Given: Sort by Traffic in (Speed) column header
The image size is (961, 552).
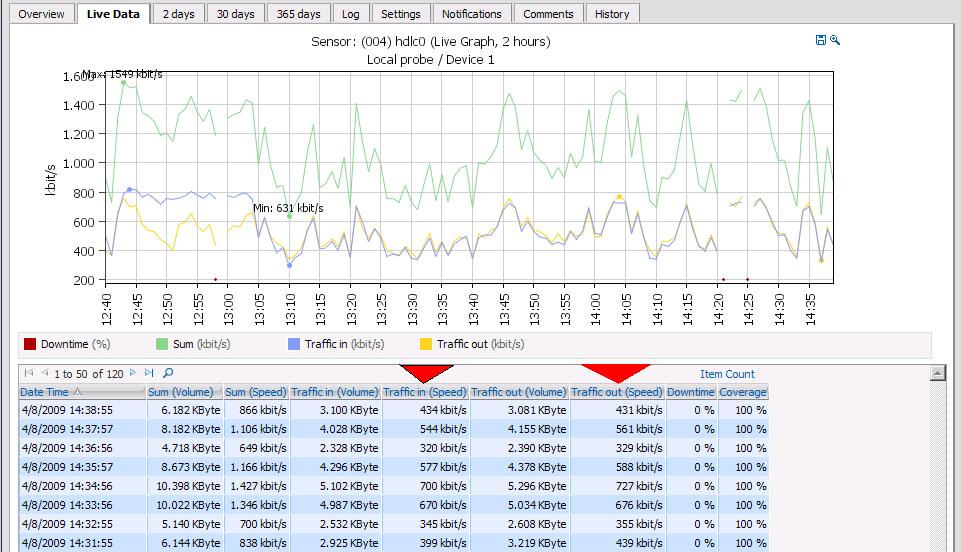Looking at the screenshot, I should 425,392.
